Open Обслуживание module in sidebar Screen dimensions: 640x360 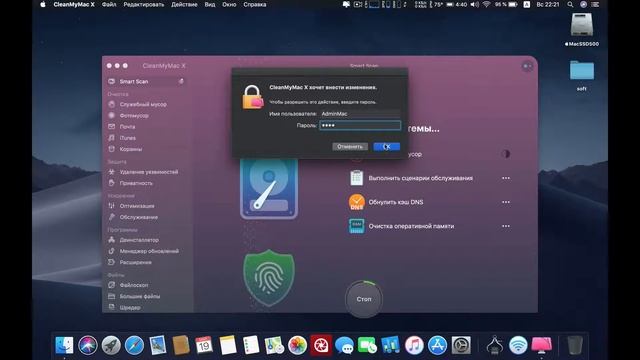[133, 217]
